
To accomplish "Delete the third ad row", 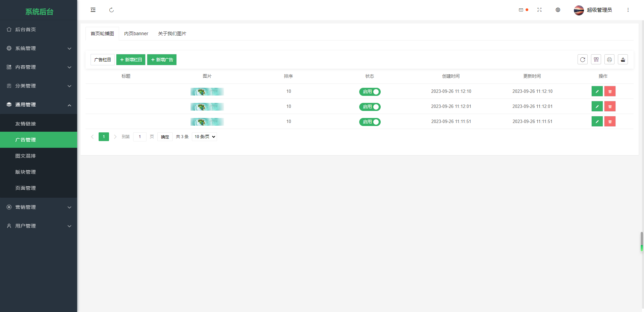I will pyautogui.click(x=610, y=122).
